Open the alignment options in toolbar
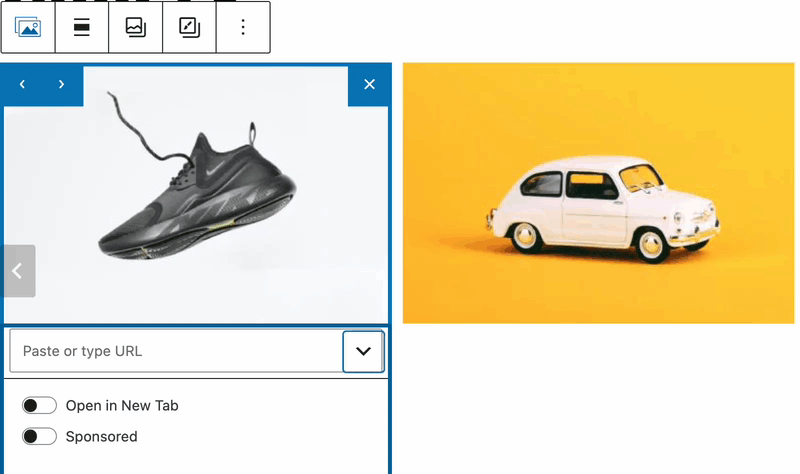This screenshot has width=800, height=474. (82, 28)
